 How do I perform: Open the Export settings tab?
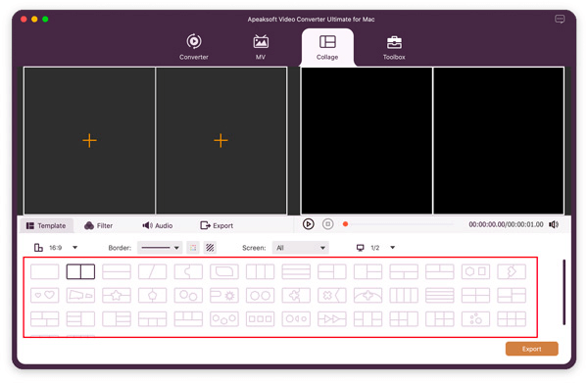point(217,225)
